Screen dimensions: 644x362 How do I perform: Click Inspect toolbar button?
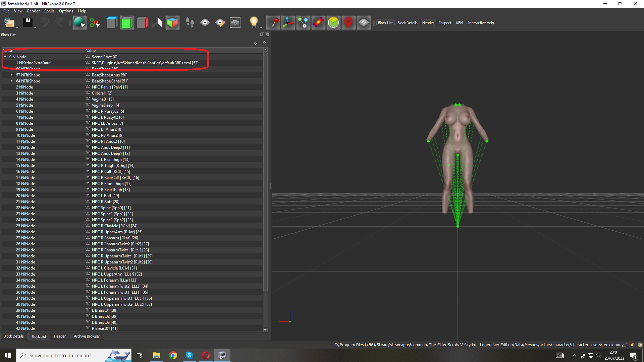pyautogui.click(x=445, y=23)
